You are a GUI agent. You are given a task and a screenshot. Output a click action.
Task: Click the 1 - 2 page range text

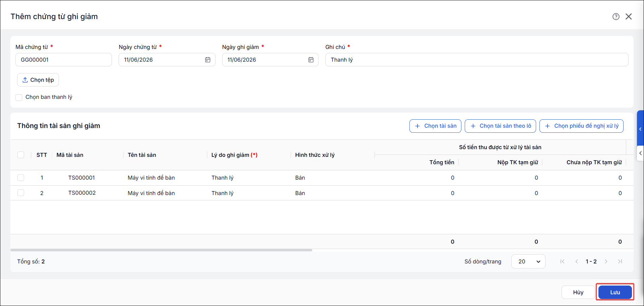[x=591, y=261]
